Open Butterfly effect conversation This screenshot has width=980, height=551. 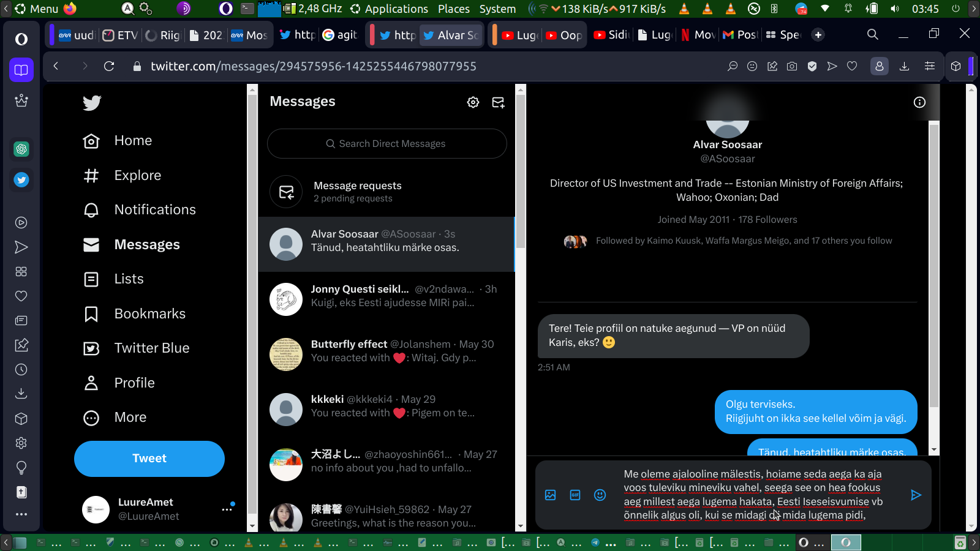386,354
